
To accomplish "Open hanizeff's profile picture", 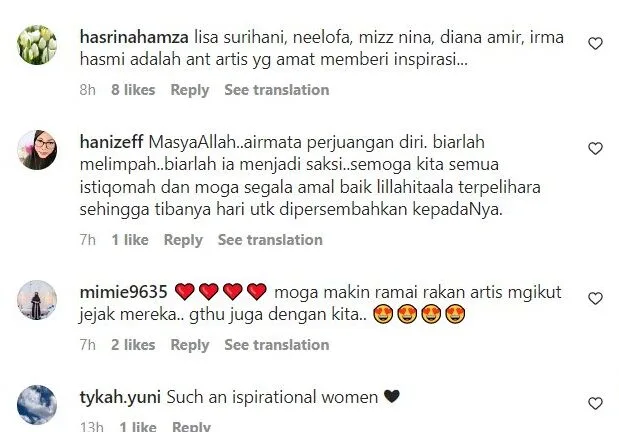I will 37,150.
